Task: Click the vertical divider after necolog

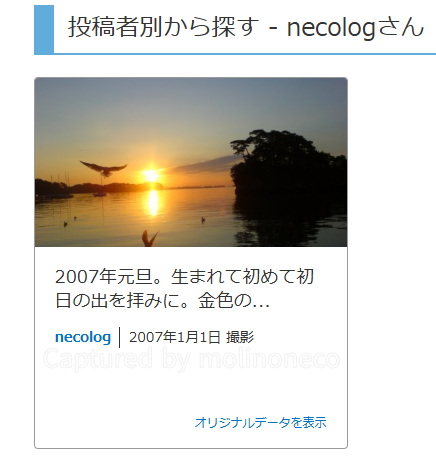Action: tap(120, 337)
